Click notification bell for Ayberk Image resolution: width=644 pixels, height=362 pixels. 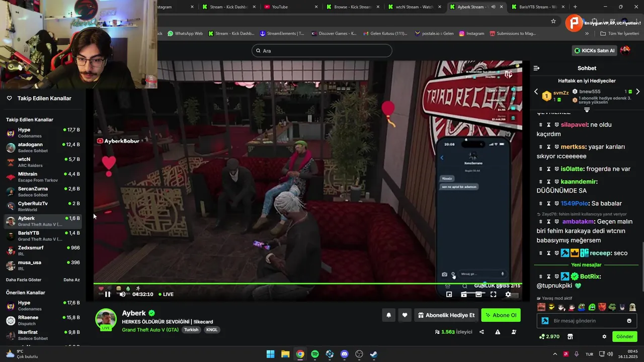click(388, 315)
